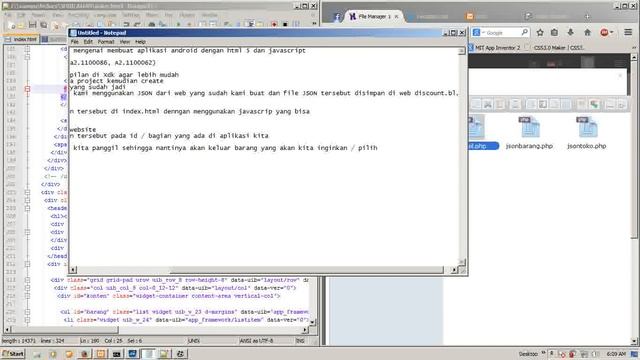The height and width of the screenshot is (360, 640).
Task: Collapse the div id konten fold in Notepad++
Action: click(x=27, y=296)
